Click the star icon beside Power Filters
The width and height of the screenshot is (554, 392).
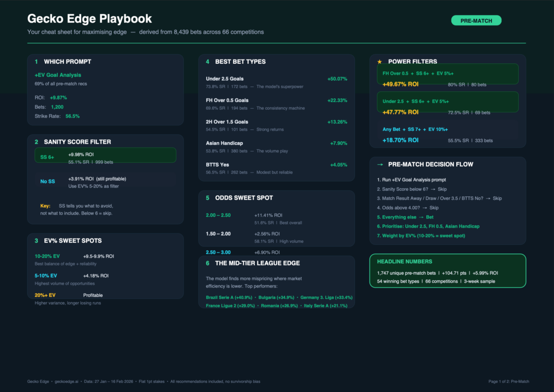tap(379, 62)
